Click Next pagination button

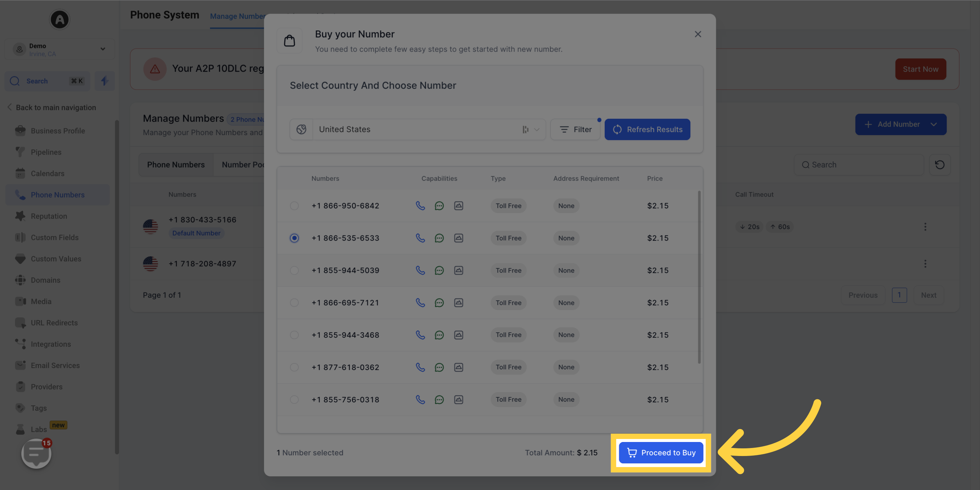pos(929,295)
